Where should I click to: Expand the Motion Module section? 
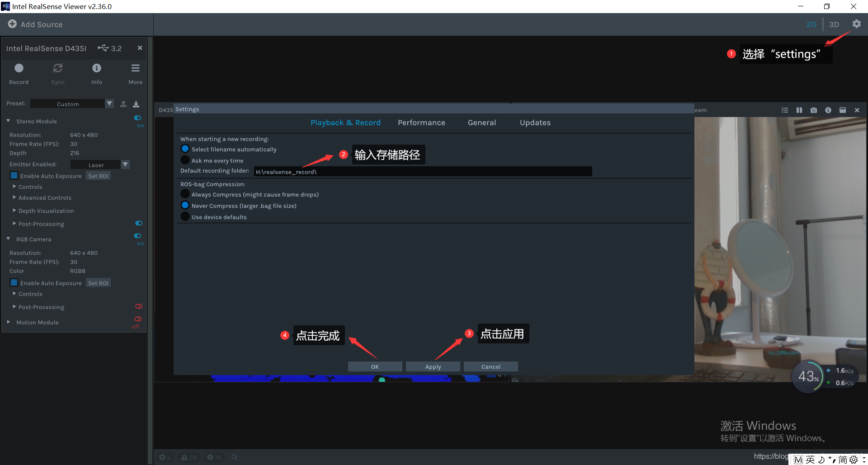click(8, 322)
